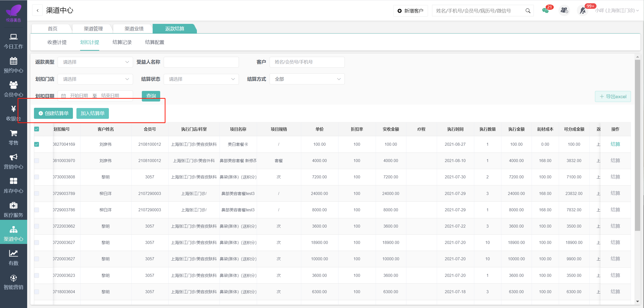Open the 划扣门店 dropdown

tap(95, 79)
